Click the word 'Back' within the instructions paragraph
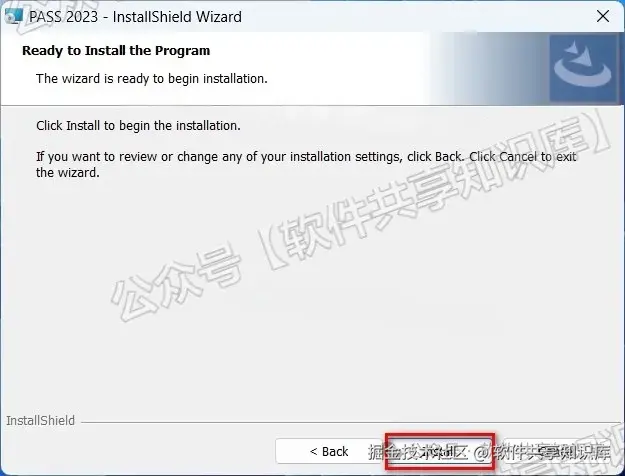Screen dimensions: 625x476 [x=448, y=157]
